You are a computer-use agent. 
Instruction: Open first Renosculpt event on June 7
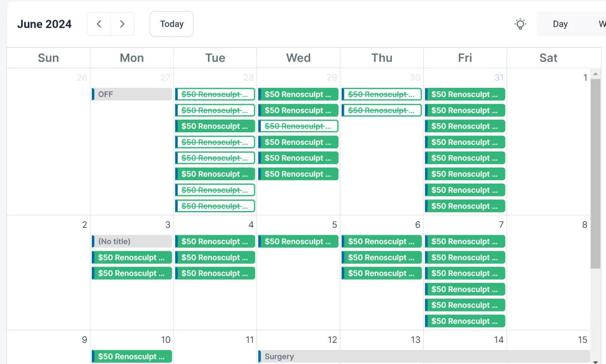click(x=465, y=241)
